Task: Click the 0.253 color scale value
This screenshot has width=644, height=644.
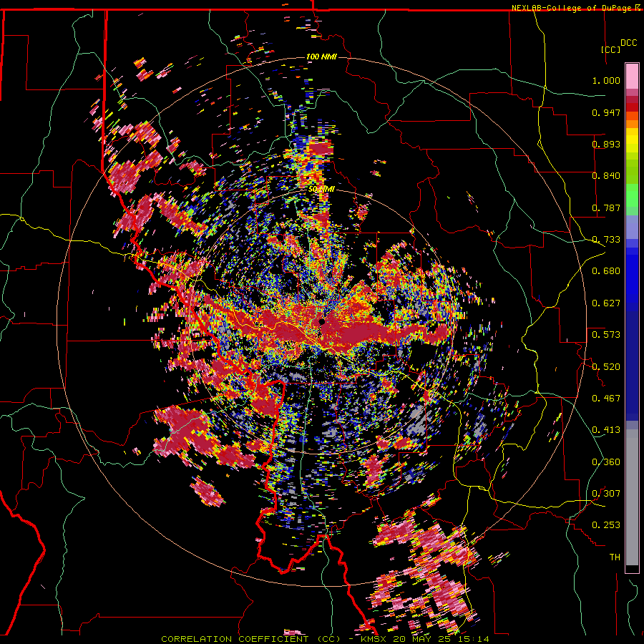Action: tap(606, 525)
